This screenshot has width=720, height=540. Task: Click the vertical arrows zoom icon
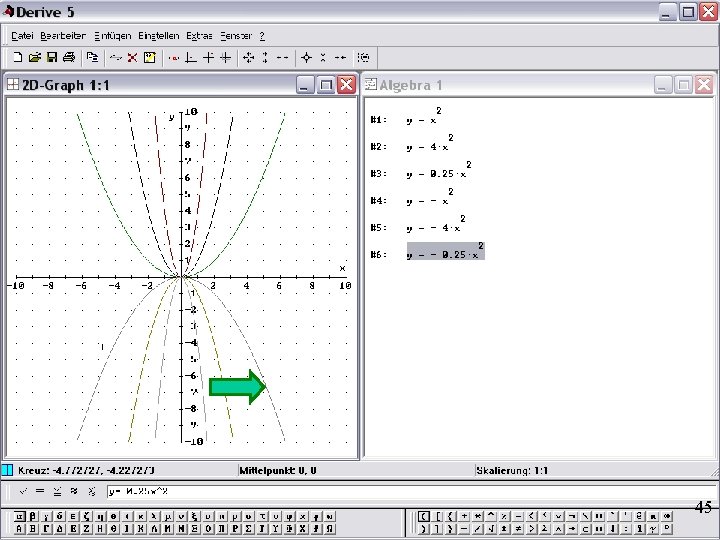click(x=265, y=57)
